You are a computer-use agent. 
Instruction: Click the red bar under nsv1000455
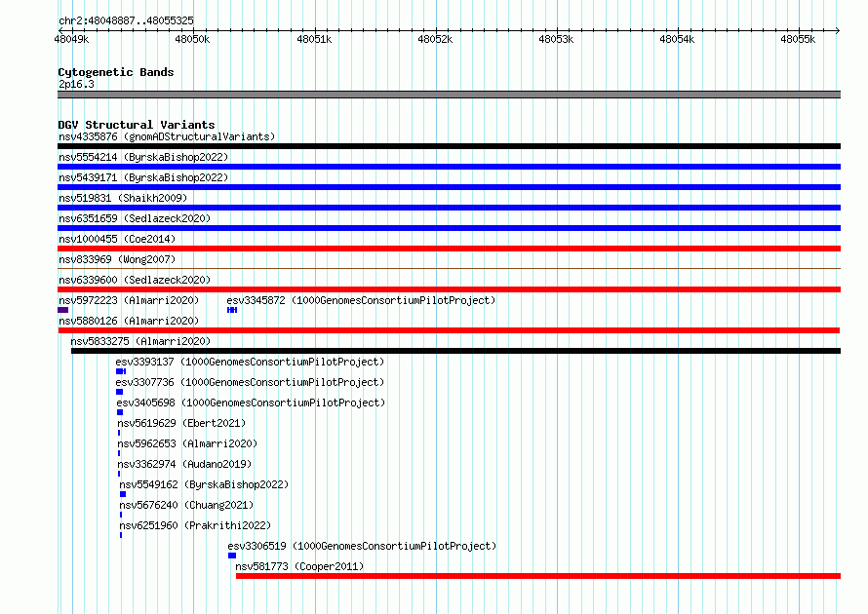449,249
